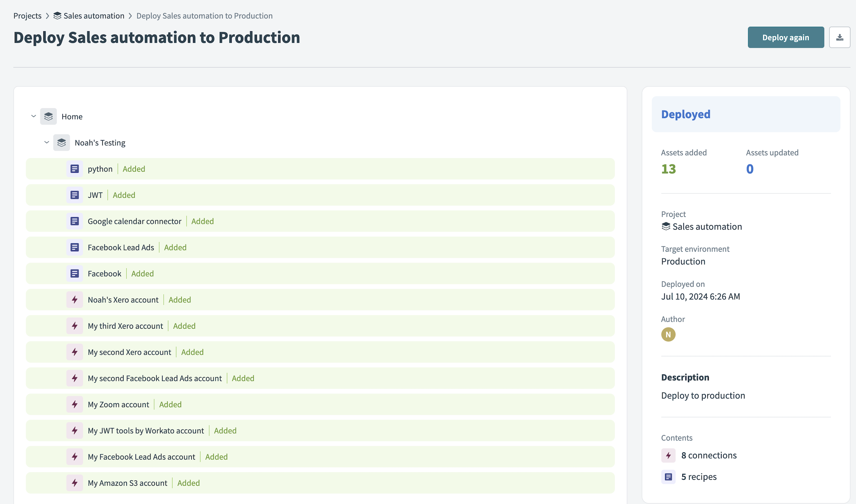Click the Sales automation icon in breadcrumb
The height and width of the screenshot is (504, 856).
click(57, 15)
